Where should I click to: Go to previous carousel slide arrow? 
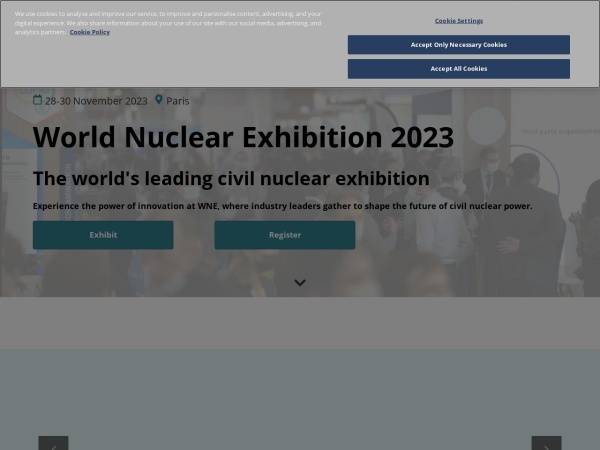[x=53, y=444]
